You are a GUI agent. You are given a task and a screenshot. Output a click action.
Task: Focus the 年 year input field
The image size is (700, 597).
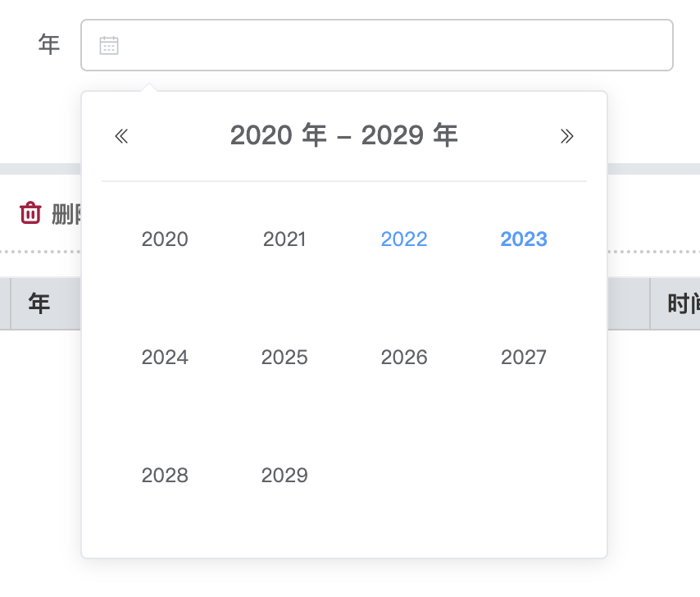coord(393,45)
